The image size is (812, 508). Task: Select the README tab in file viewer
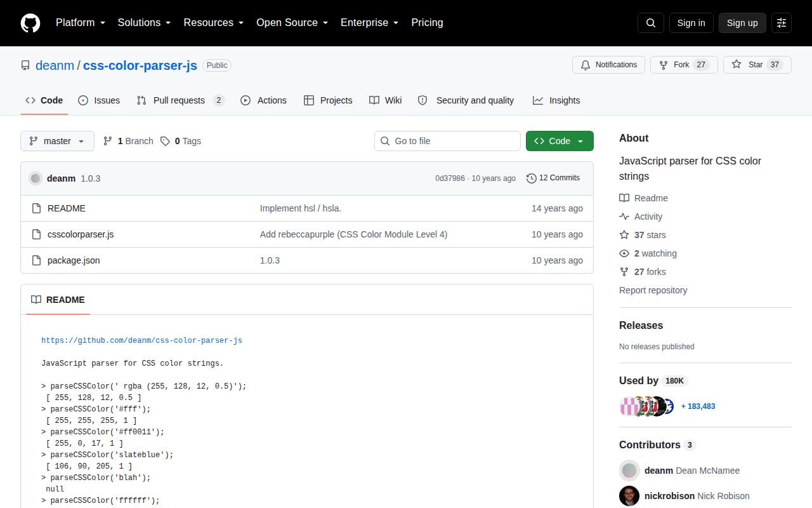(58, 300)
